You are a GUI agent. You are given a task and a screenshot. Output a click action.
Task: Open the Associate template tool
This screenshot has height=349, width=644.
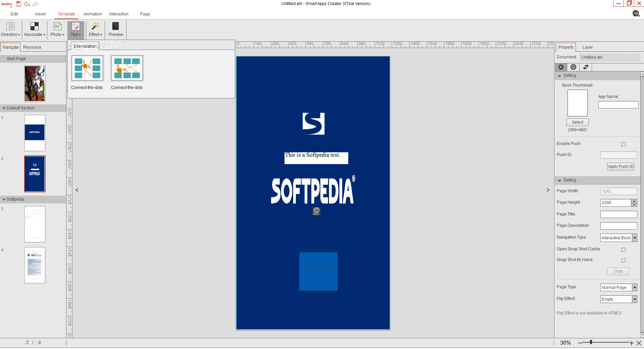[35, 30]
